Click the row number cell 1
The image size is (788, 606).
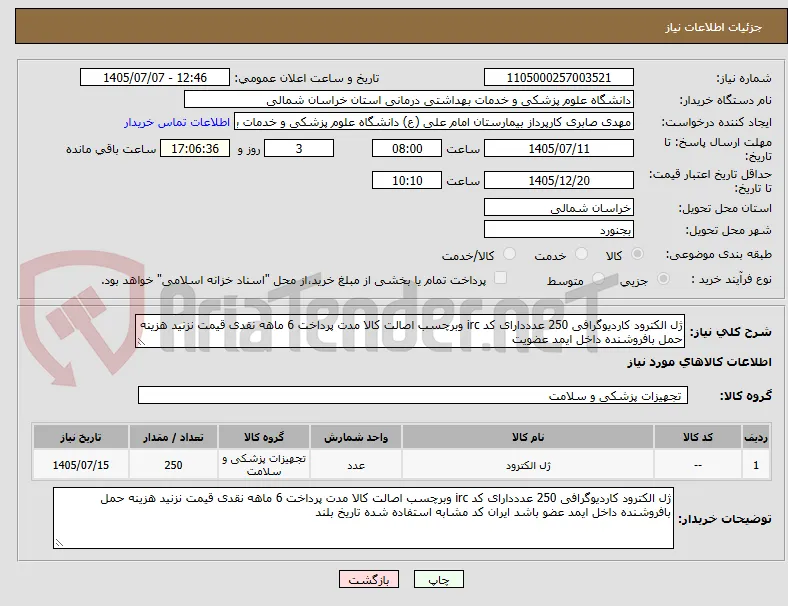[x=756, y=465]
